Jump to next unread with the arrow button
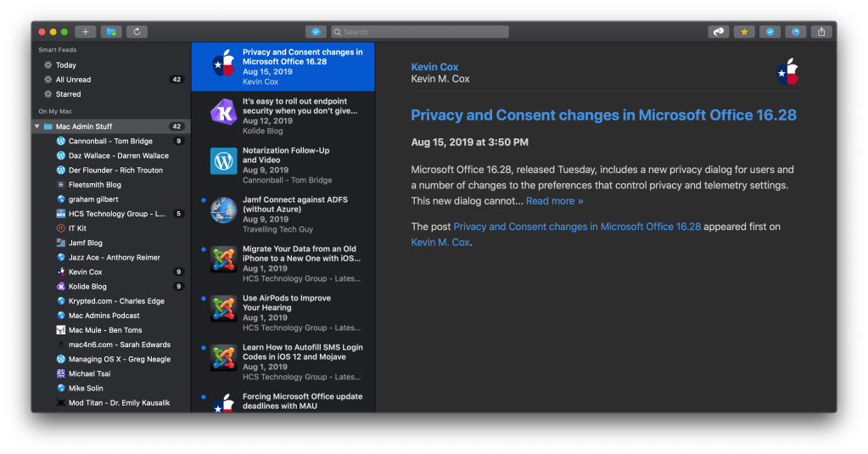Image resolution: width=868 pixels, height=454 pixels. 720,32
